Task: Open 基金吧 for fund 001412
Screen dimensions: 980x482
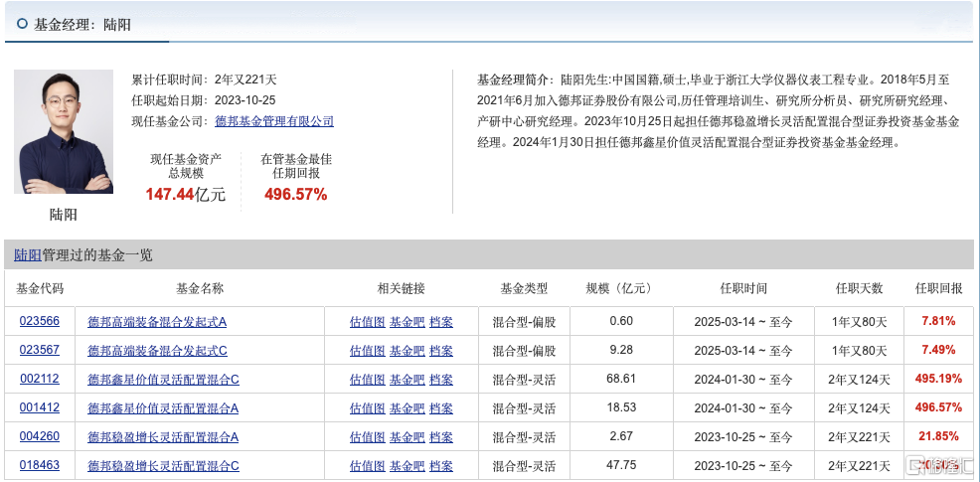Action: point(408,408)
